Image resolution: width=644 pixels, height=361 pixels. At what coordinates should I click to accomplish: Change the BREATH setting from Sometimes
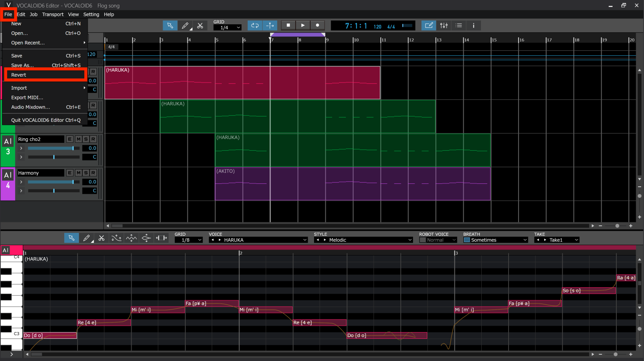click(x=495, y=240)
